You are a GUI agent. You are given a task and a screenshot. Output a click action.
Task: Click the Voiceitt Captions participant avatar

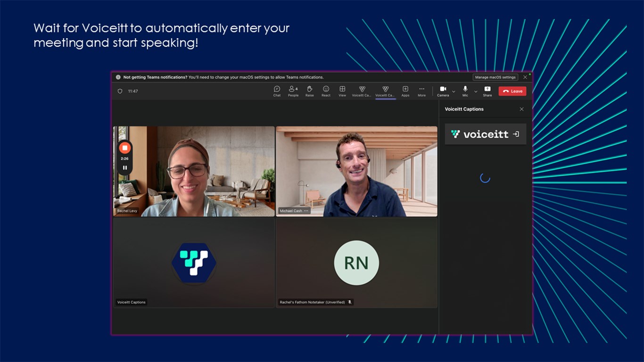[194, 263]
